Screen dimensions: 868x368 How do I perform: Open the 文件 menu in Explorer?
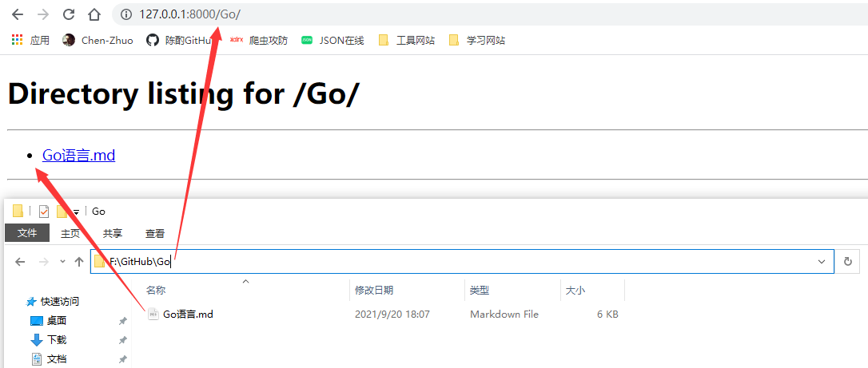click(x=27, y=233)
